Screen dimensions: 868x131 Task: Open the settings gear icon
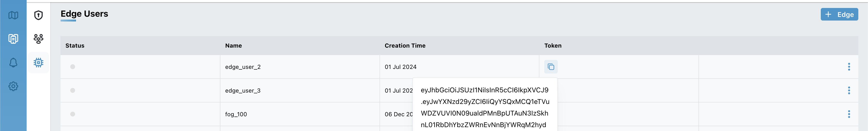[x=13, y=86]
